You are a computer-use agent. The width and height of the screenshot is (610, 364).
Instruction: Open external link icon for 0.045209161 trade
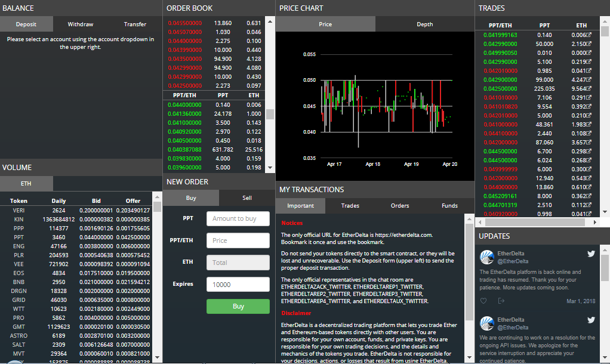(x=589, y=196)
